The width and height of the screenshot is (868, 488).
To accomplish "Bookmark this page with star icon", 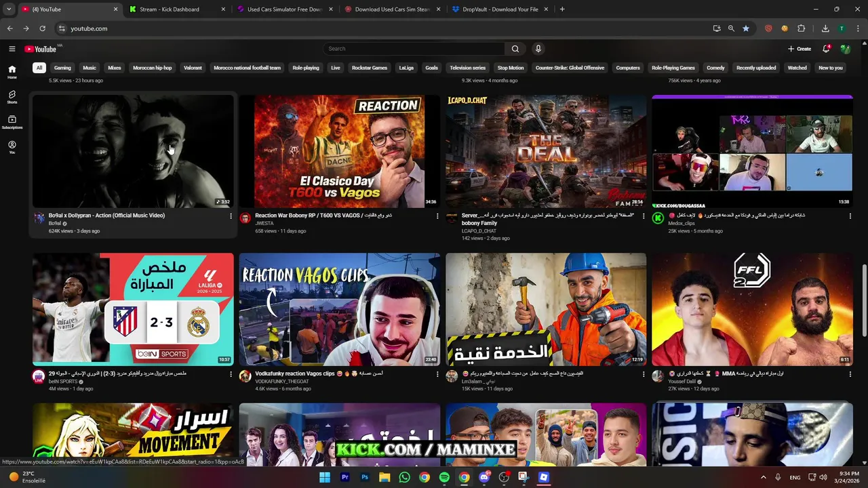I will 746,28.
